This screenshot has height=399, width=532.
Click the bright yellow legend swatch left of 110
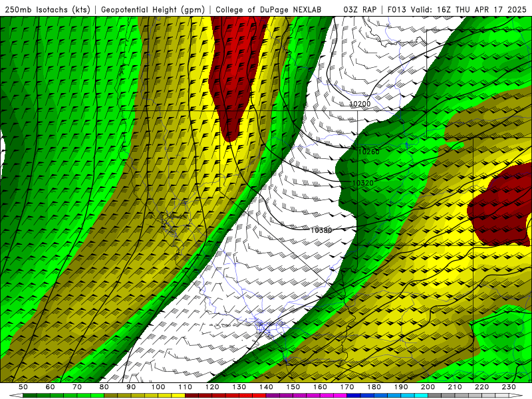[x=178, y=396]
